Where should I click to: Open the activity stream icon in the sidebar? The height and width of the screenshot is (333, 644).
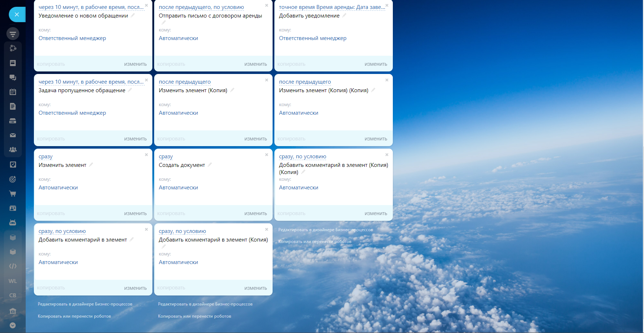[13, 48]
